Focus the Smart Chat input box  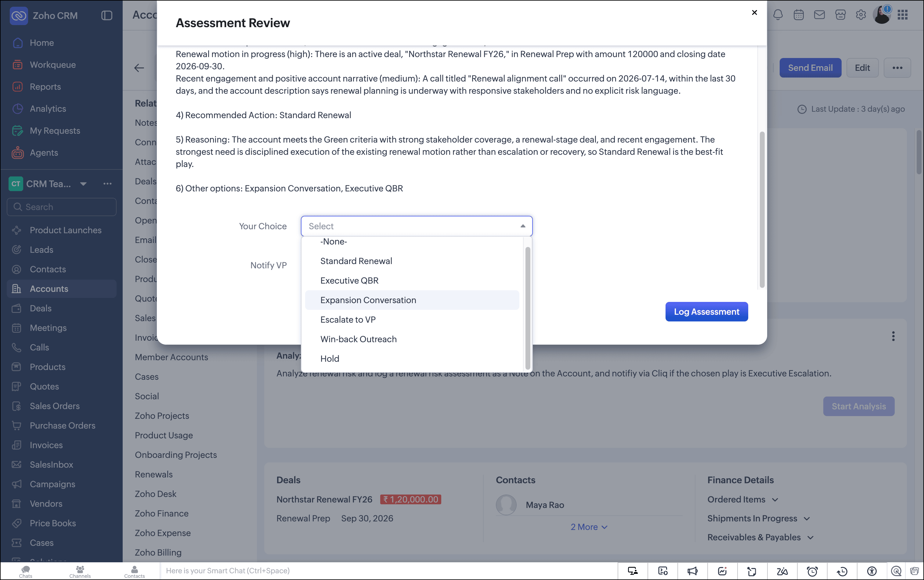click(x=388, y=571)
